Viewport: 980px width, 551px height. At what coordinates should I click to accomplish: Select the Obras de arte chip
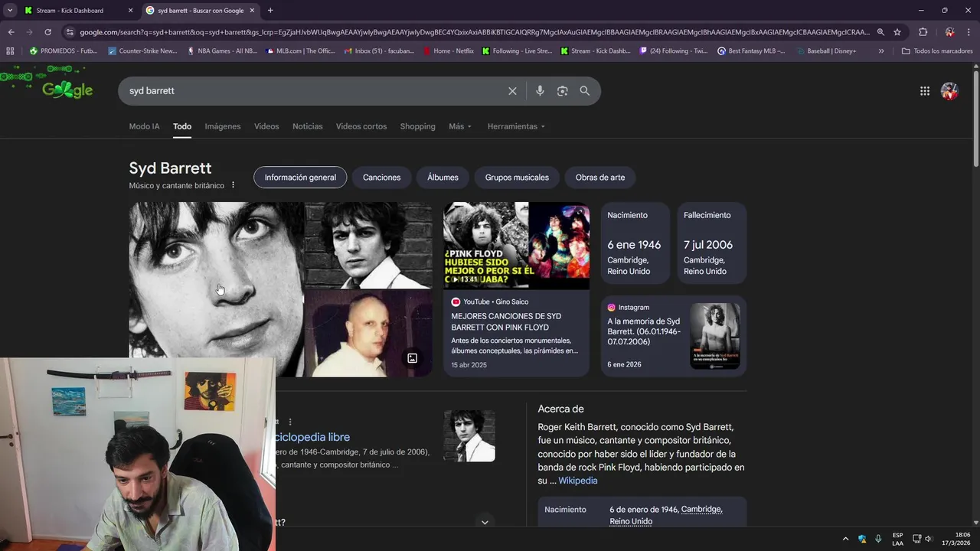point(600,178)
